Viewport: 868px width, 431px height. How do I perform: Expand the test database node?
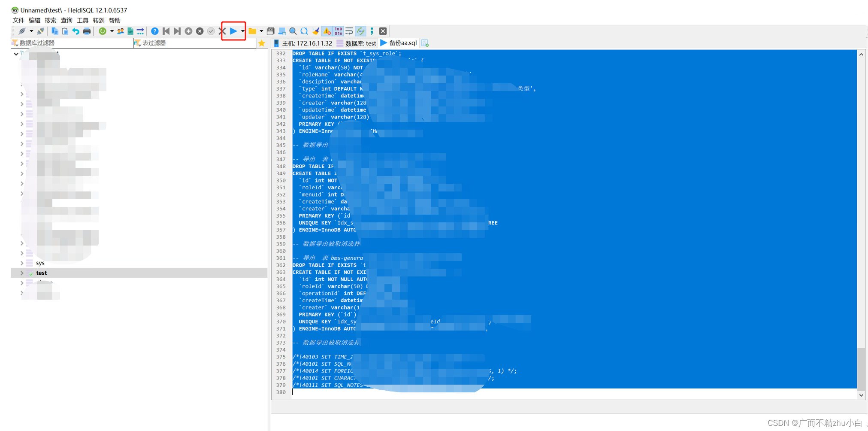(22, 273)
